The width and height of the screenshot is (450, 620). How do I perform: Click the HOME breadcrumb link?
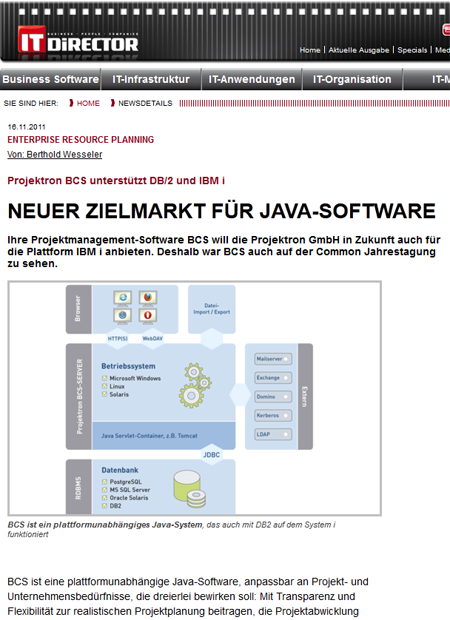(88, 103)
